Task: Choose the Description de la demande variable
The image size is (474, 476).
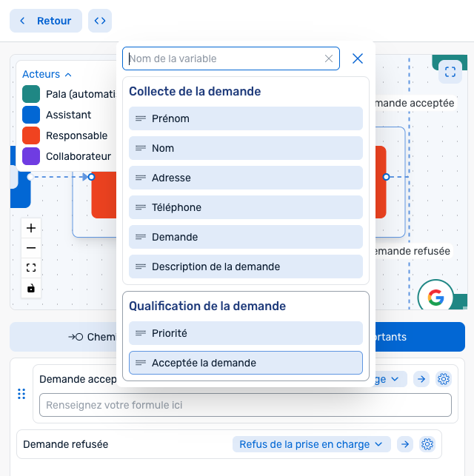Action: click(245, 267)
